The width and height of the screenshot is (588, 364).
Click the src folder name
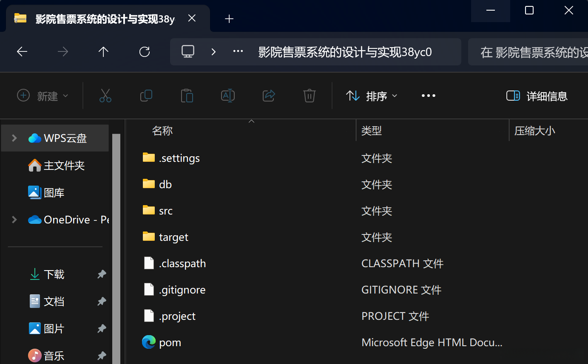coord(166,211)
